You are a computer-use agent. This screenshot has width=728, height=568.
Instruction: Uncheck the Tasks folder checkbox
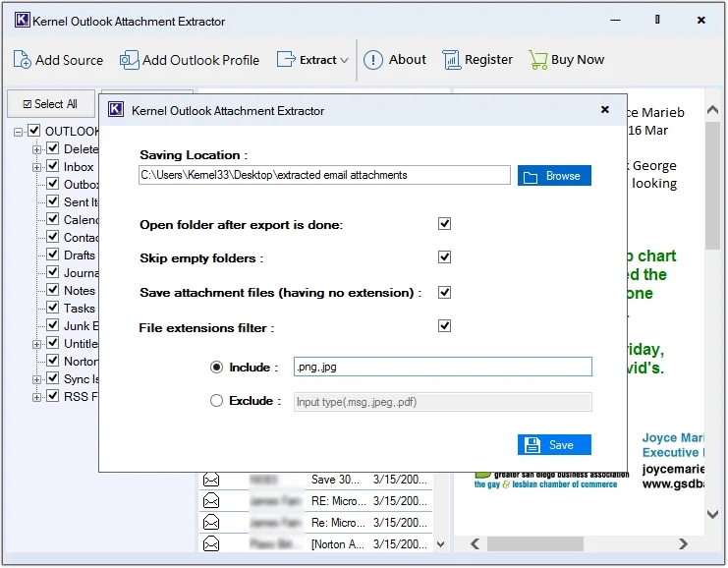pos(53,307)
